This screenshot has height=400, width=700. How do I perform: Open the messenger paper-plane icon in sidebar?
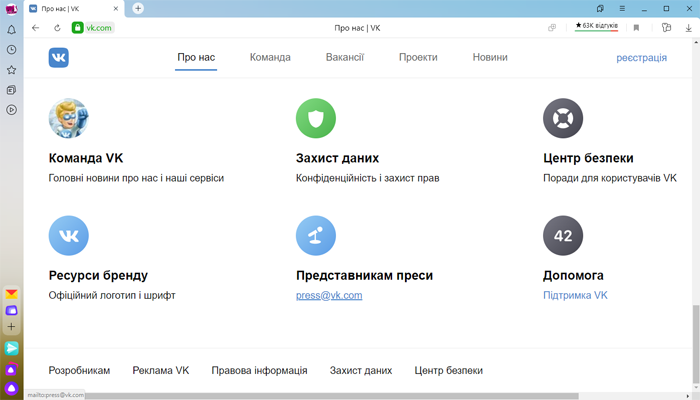coord(12,348)
